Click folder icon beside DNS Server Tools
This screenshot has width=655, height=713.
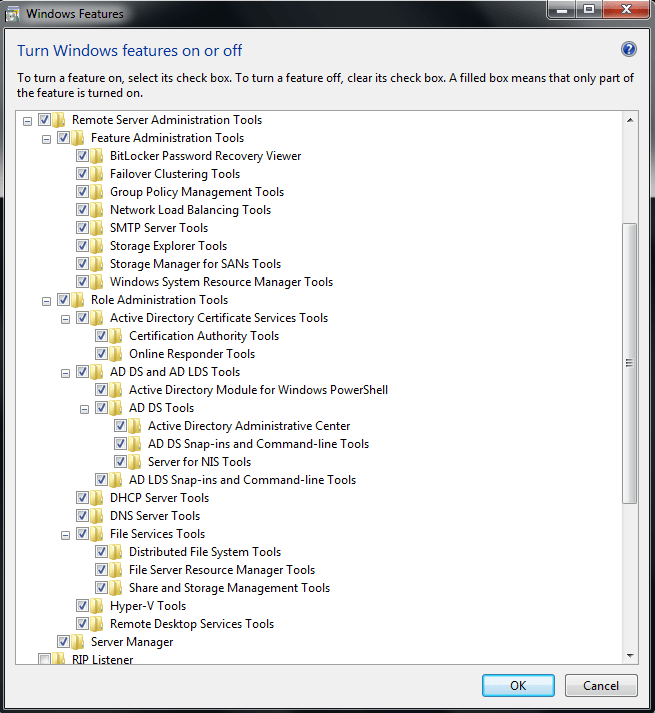pos(96,516)
